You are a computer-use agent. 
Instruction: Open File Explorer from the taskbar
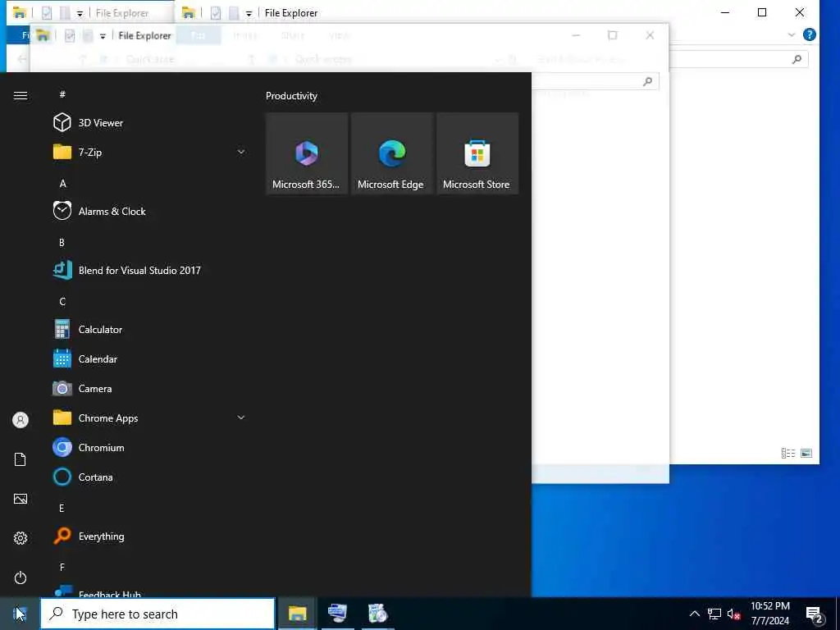pyautogui.click(x=297, y=614)
